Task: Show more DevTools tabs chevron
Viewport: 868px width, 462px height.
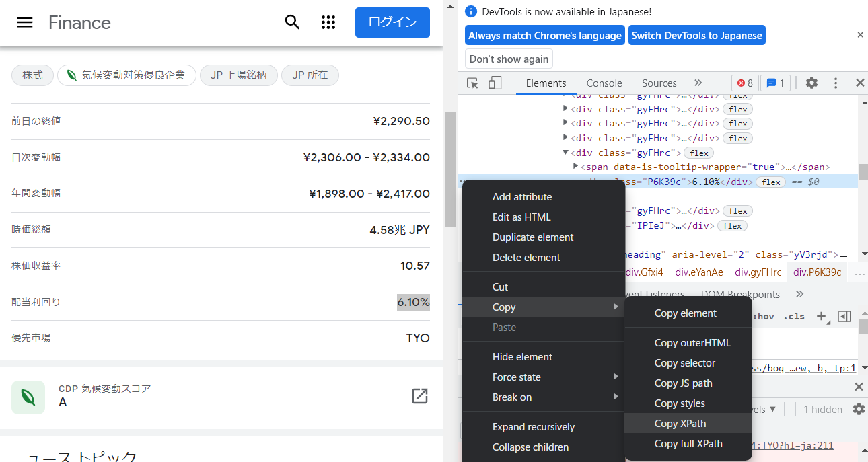Action: [698, 83]
